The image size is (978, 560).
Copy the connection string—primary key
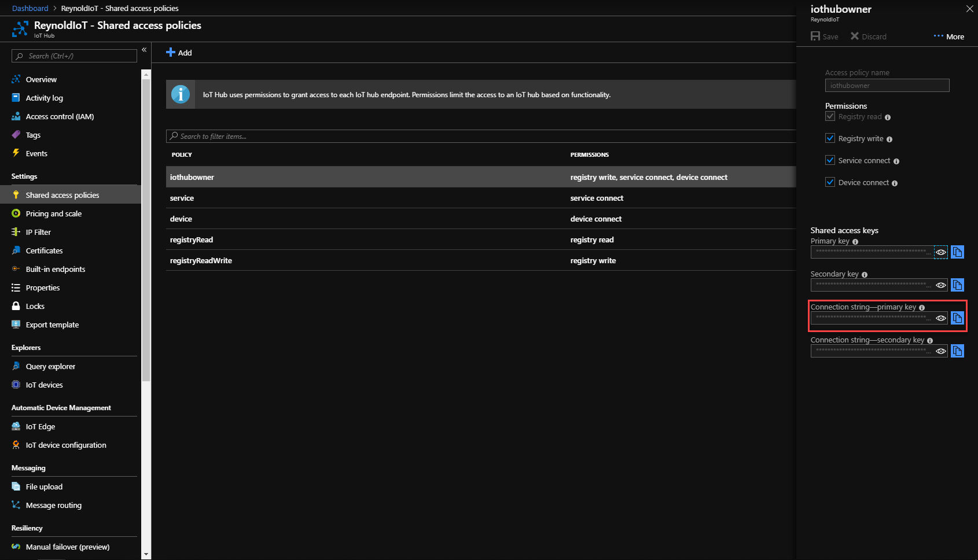(x=957, y=318)
